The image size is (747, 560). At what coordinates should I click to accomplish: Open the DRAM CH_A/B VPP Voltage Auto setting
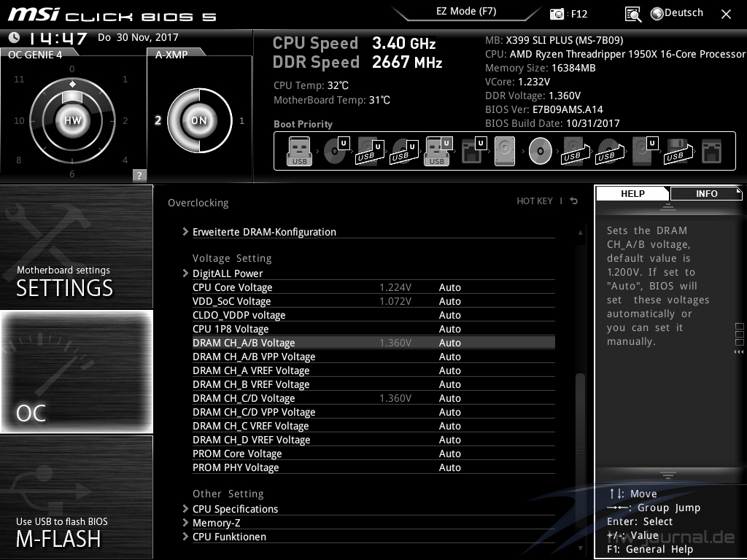tap(449, 357)
